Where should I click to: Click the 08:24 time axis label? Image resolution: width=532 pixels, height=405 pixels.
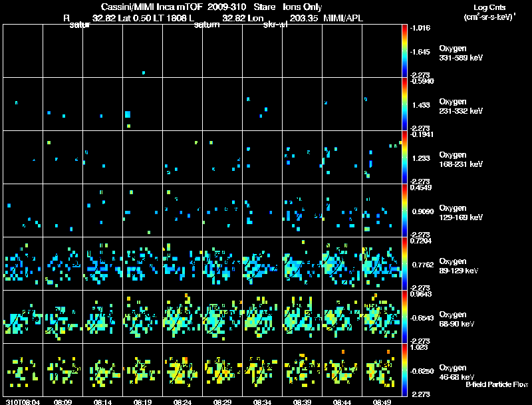[x=182, y=402]
